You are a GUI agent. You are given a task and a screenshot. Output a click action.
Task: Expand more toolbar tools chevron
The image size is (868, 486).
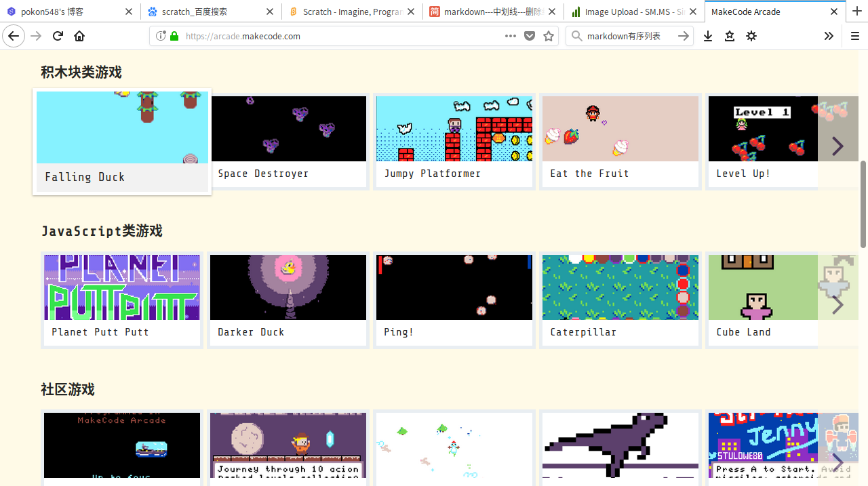[x=829, y=36]
